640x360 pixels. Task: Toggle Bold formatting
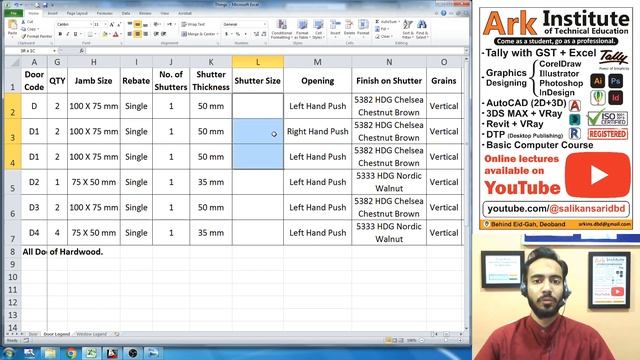60,34
